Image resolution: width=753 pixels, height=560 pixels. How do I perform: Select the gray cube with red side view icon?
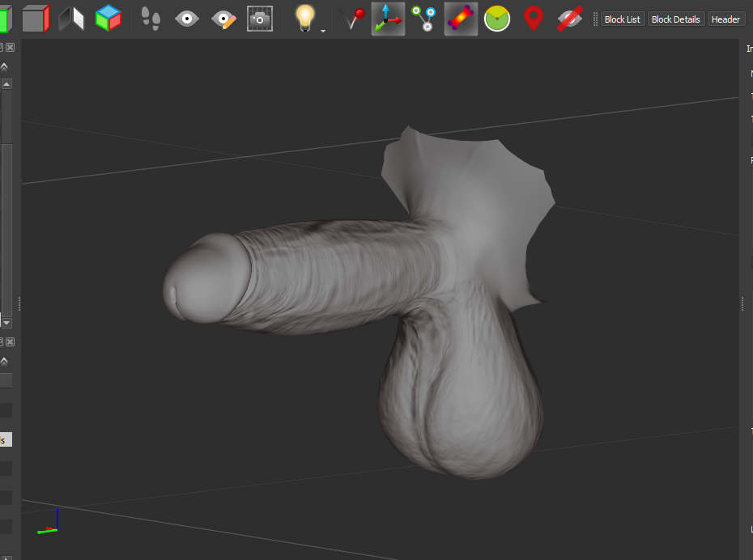click(x=36, y=19)
